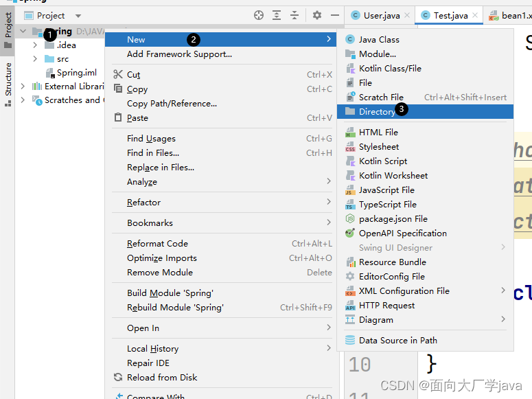The width and height of the screenshot is (532, 399).
Task: Click the package.json File icon
Action: click(350, 218)
